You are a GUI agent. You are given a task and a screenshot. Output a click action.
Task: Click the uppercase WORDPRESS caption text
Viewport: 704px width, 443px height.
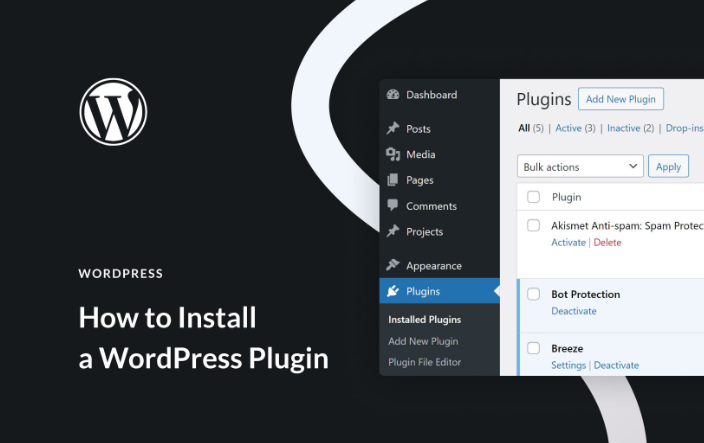click(x=121, y=273)
